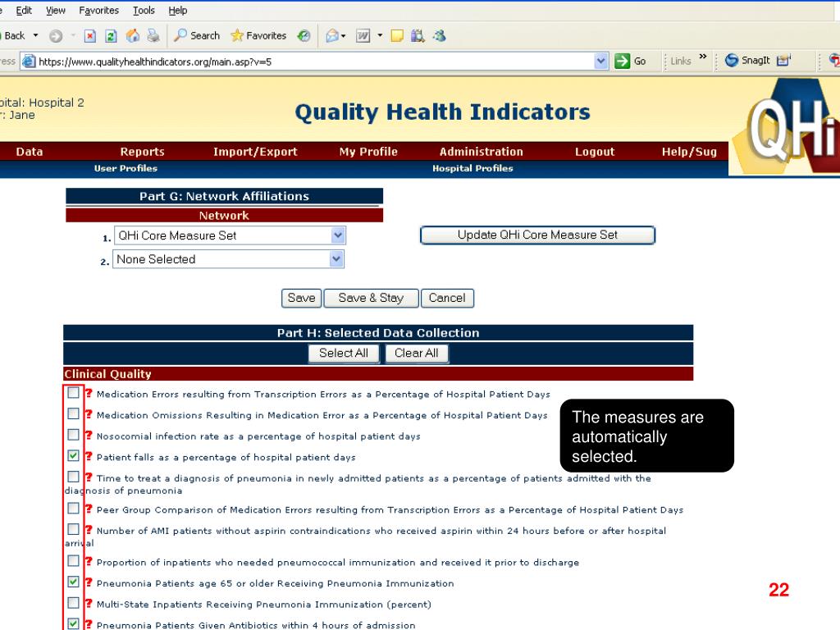Expand the Links toolbar chevron
Screen dimensions: 840x630
pyautogui.click(x=703, y=57)
